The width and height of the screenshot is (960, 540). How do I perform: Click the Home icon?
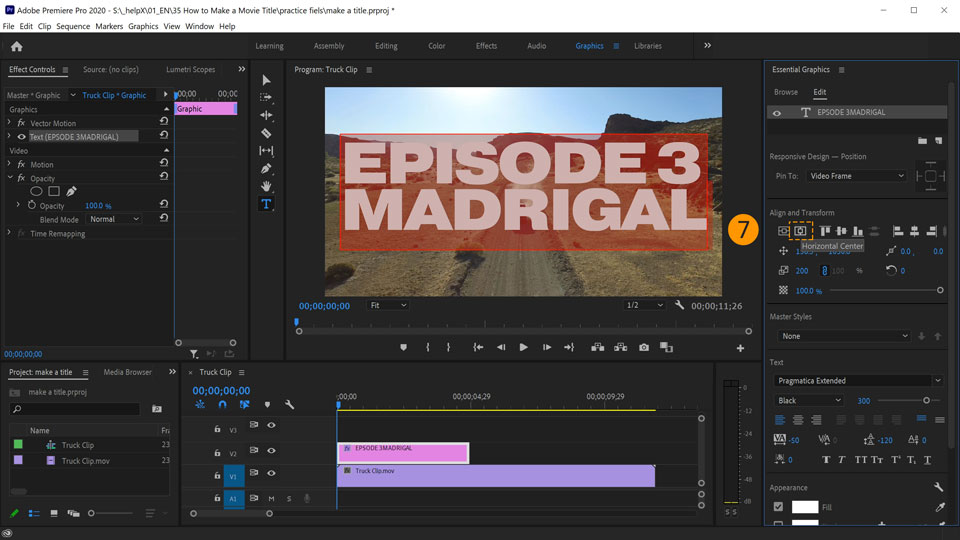(x=16, y=46)
